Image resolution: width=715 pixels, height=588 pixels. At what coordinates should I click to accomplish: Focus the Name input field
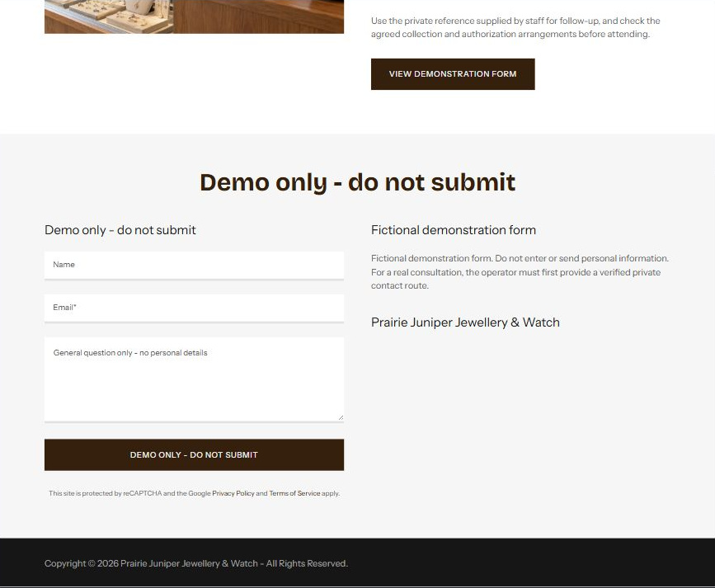tap(194, 265)
